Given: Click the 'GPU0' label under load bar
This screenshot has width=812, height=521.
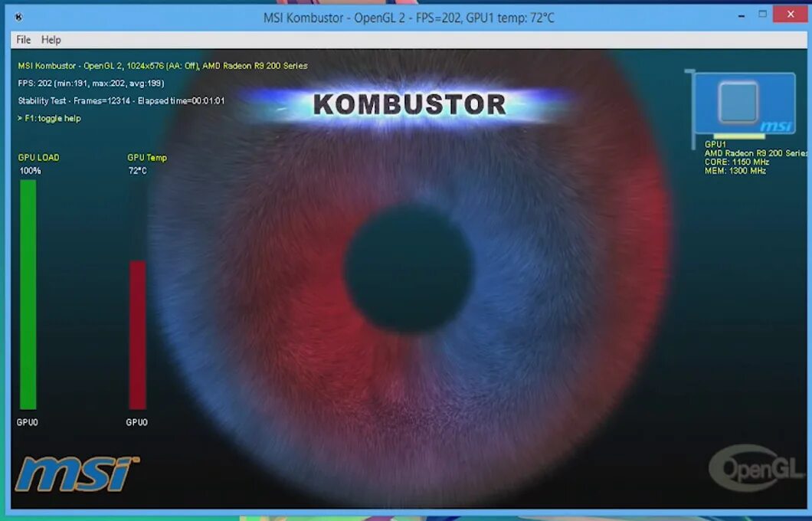Looking at the screenshot, I should [28, 423].
